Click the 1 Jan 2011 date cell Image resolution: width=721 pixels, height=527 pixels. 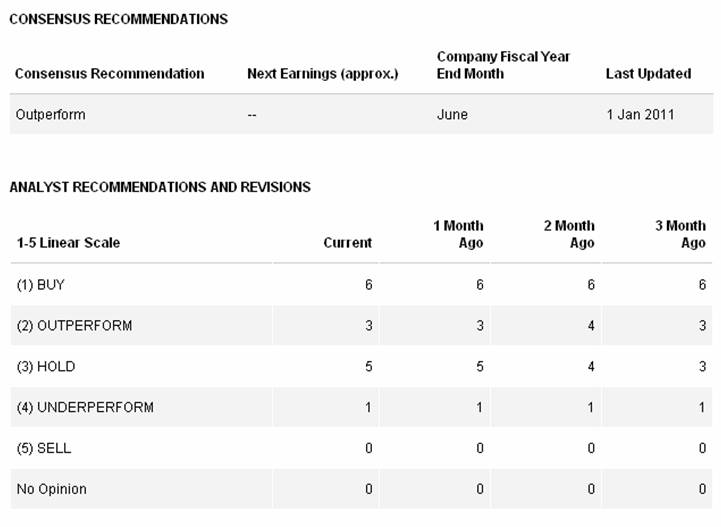(640, 115)
